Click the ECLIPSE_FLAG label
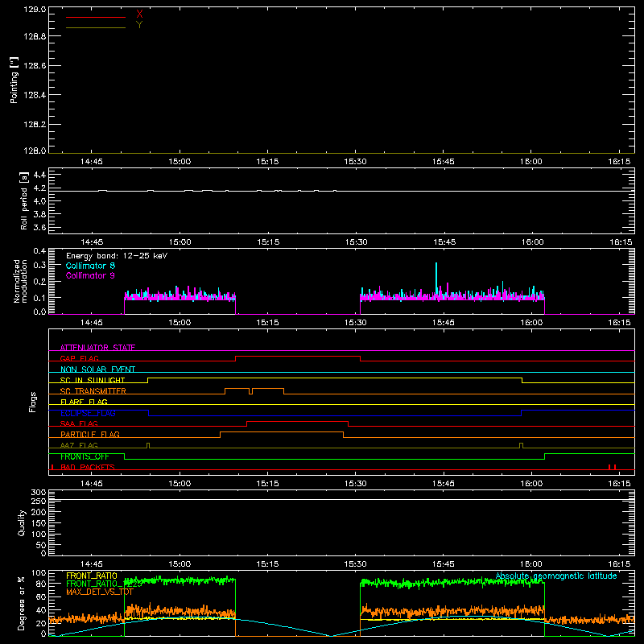 [88, 413]
